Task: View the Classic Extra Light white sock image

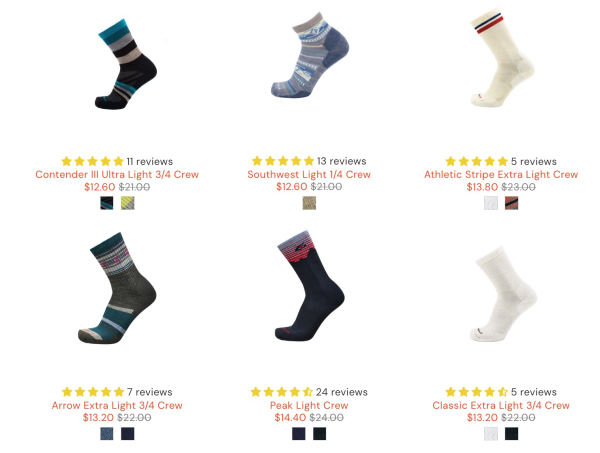Action: pyautogui.click(x=503, y=294)
